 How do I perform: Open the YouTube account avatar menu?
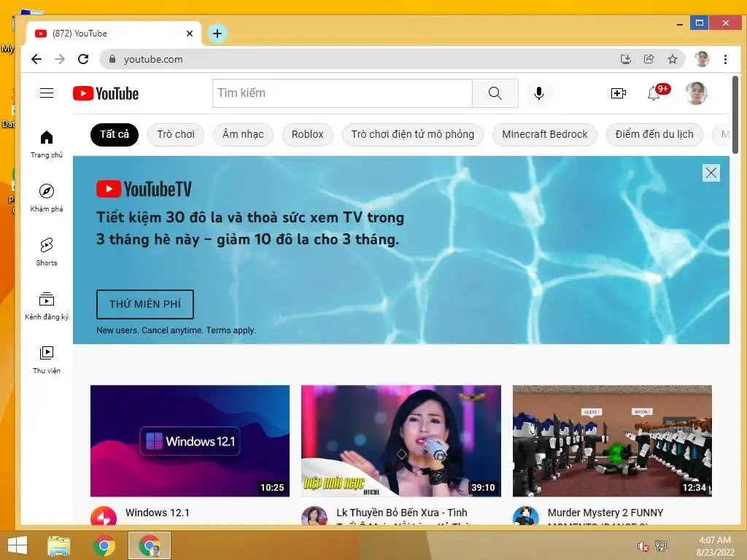[695, 93]
